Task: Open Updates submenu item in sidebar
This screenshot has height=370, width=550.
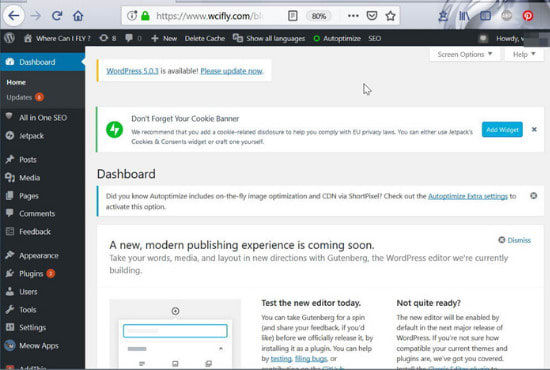Action: pos(25,97)
